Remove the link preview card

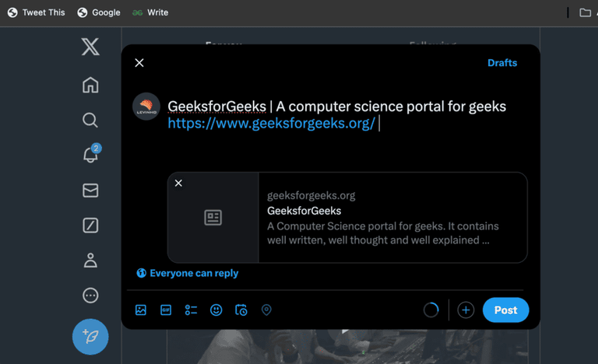[x=178, y=184]
